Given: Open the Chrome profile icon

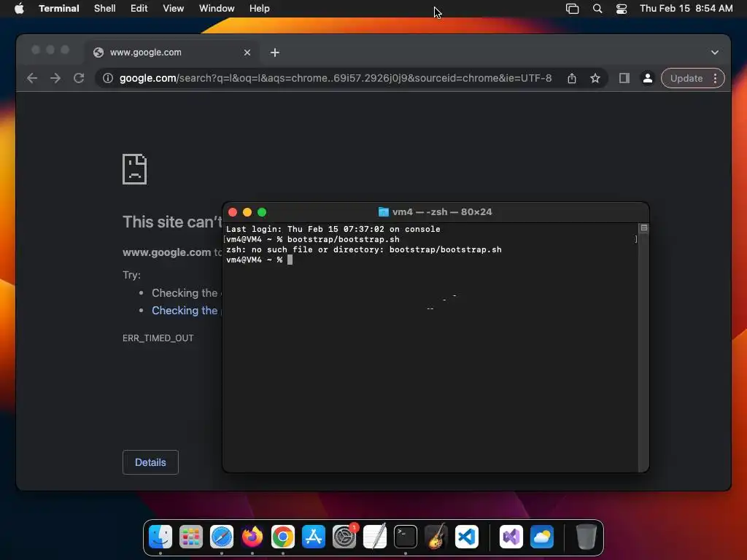Looking at the screenshot, I should coord(648,78).
